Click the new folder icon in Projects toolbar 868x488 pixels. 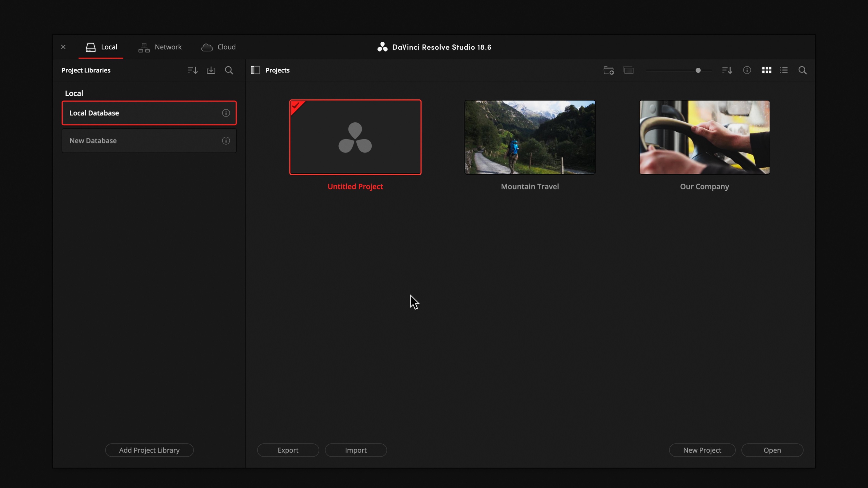click(x=609, y=70)
